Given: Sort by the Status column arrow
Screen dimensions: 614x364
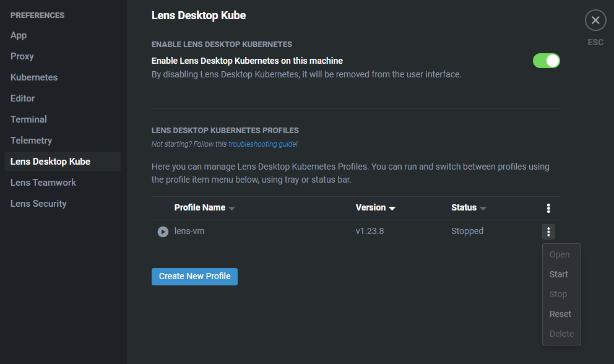Looking at the screenshot, I should (x=483, y=209).
